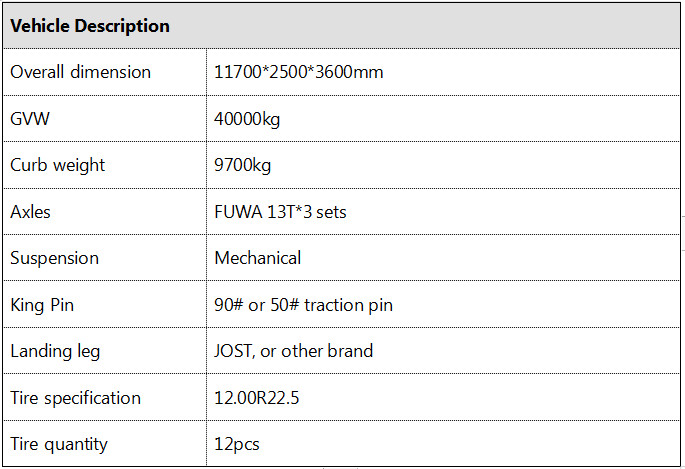Select the Axles label cell
The height and width of the screenshot is (469, 685).
coord(30,212)
